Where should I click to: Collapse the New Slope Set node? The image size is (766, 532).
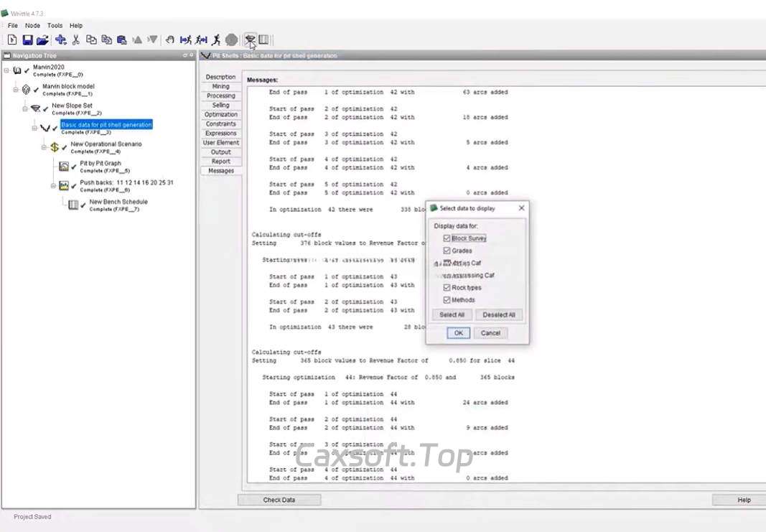(x=25, y=108)
